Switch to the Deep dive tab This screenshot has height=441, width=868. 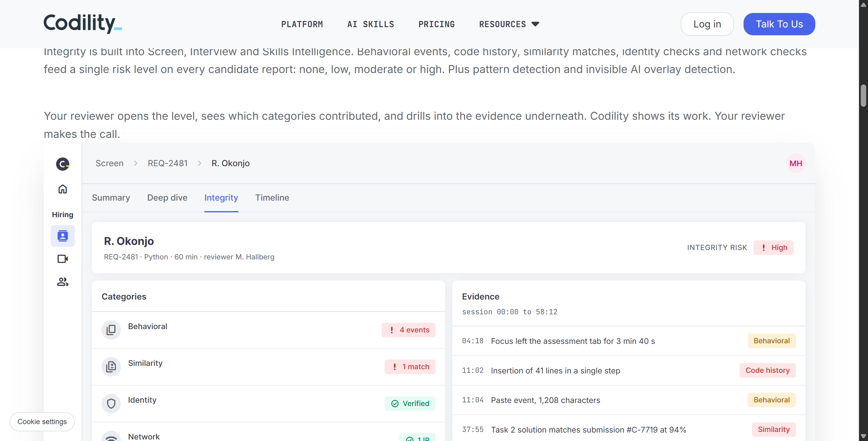click(x=167, y=198)
